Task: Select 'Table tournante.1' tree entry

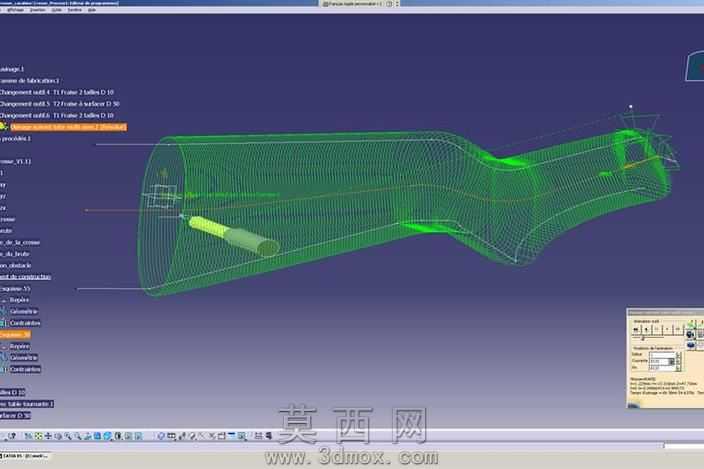Action: (x=27, y=404)
